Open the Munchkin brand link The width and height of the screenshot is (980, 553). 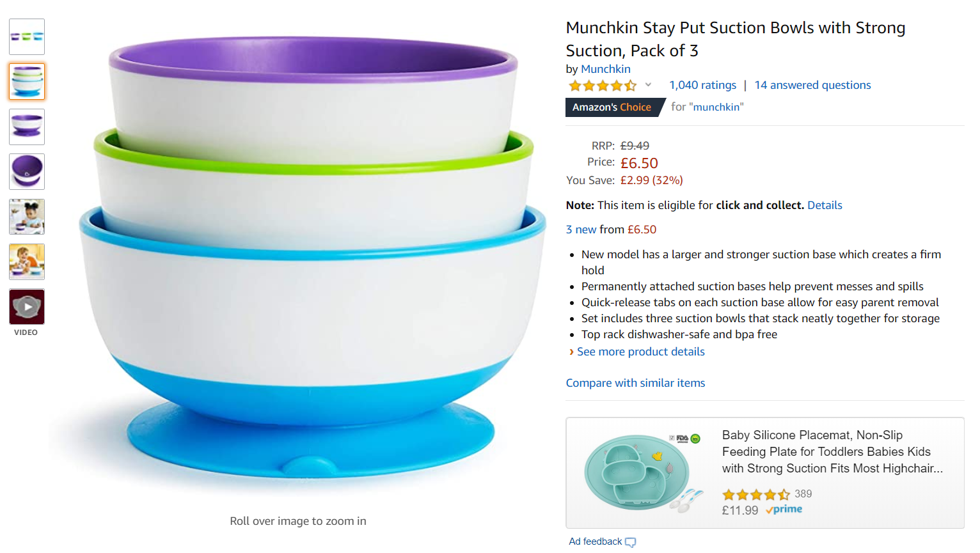click(605, 69)
